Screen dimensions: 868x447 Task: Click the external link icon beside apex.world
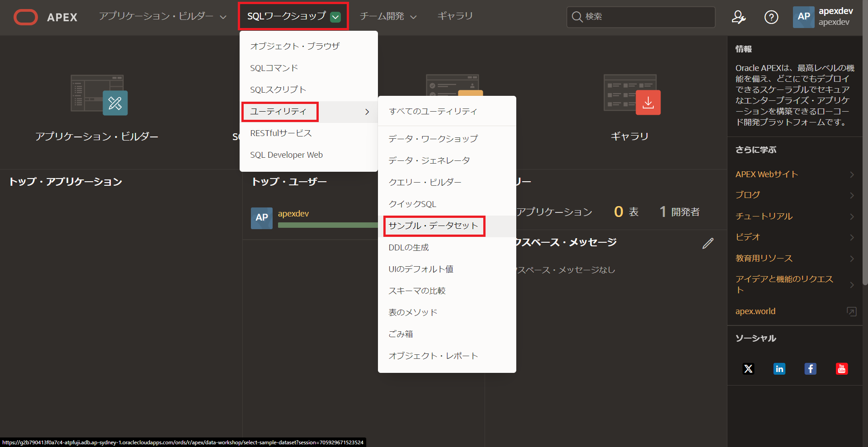click(x=851, y=311)
